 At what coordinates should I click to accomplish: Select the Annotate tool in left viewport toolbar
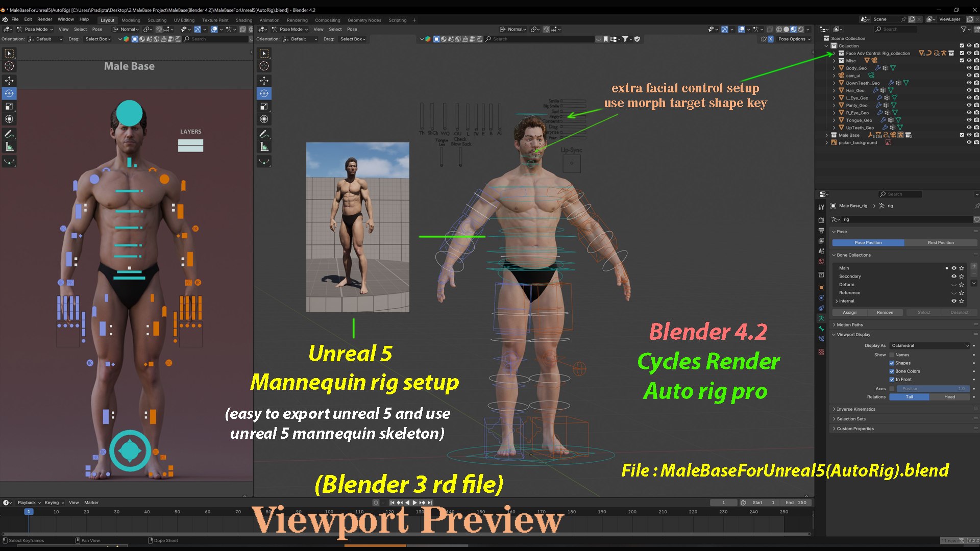[9, 134]
